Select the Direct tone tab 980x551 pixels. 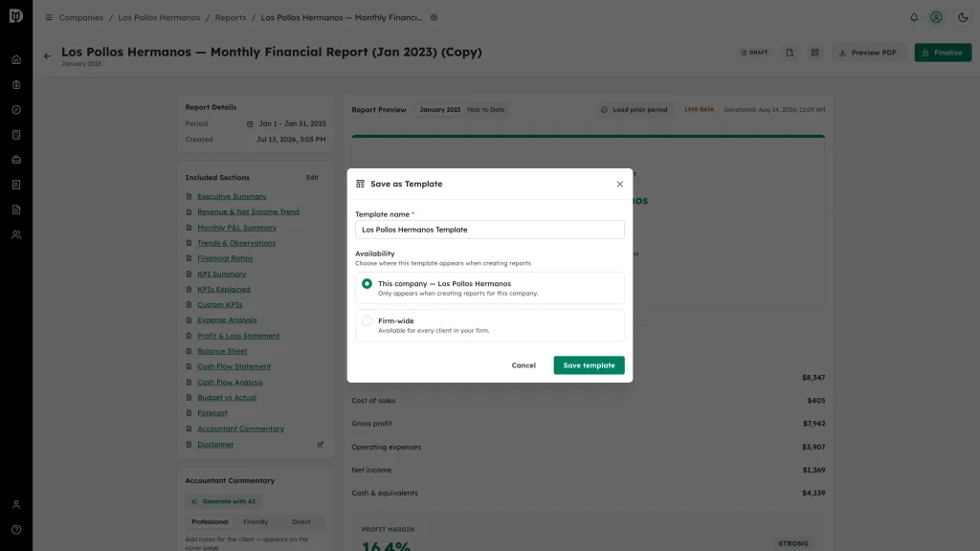[x=301, y=521]
